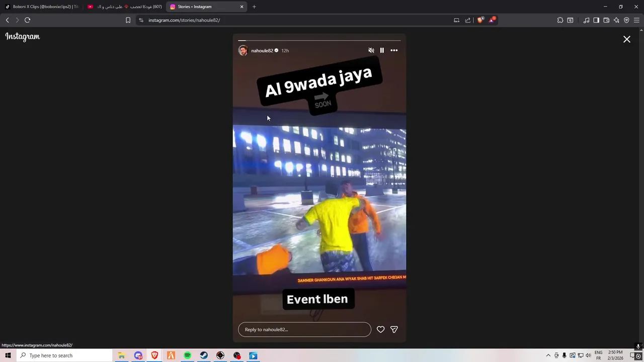
Task: Close the story viewer with X
Action: coord(627,39)
